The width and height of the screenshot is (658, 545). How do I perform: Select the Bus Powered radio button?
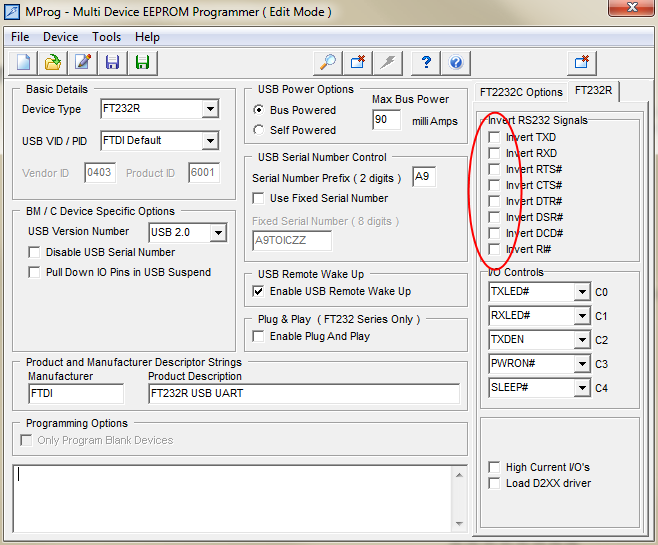click(x=259, y=110)
